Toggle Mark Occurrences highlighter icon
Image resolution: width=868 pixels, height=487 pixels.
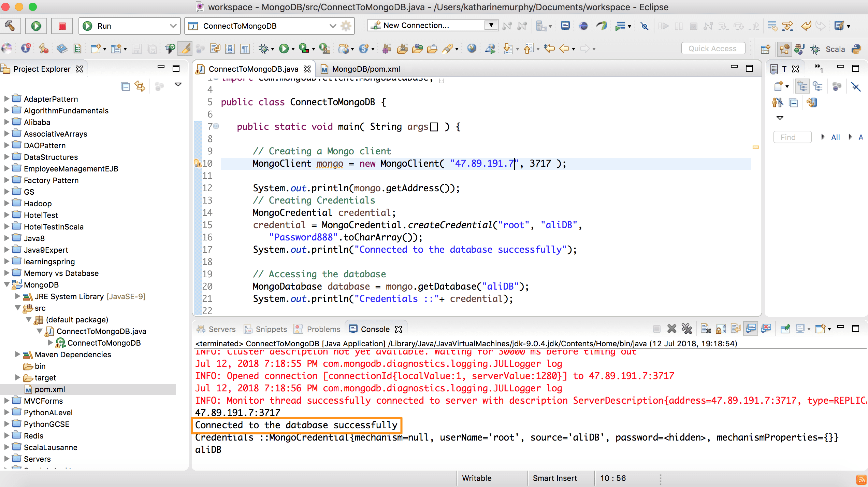point(186,49)
